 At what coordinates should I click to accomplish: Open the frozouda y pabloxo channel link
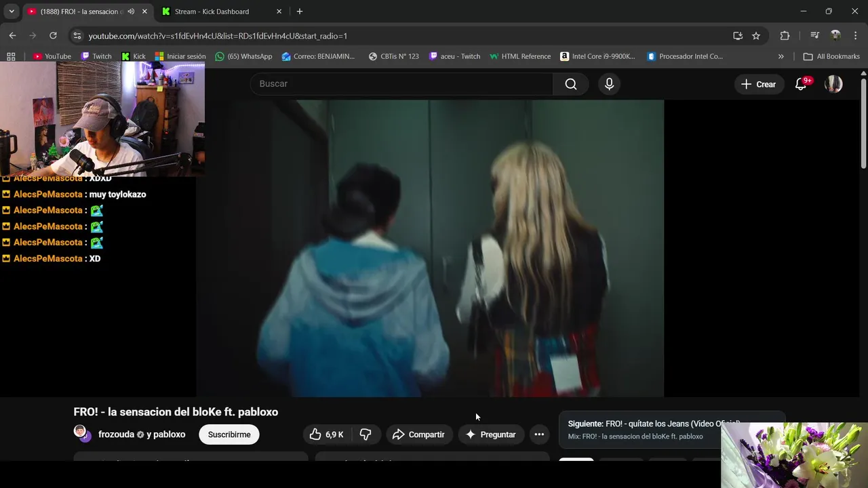(142, 434)
